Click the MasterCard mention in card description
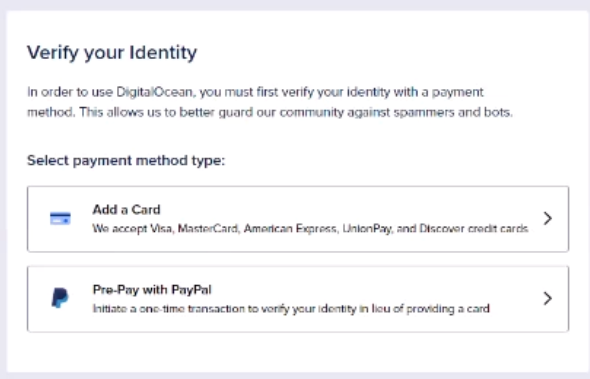 [208, 228]
